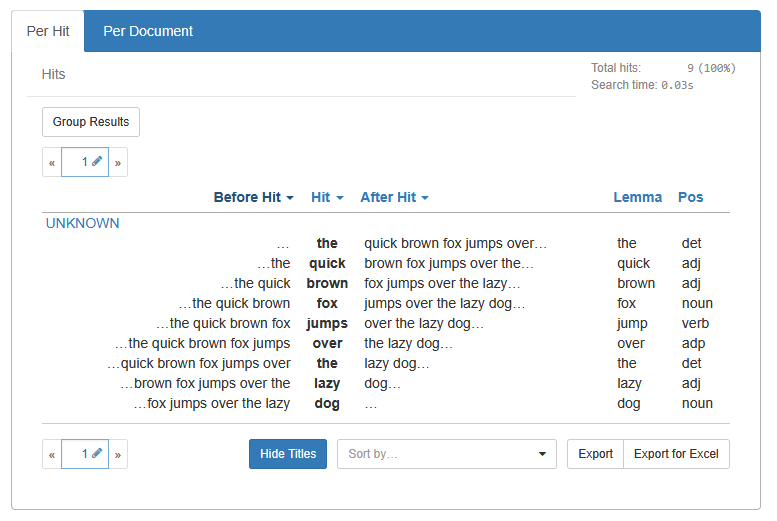Click the pencil icon in top page box
The height and width of the screenshot is (521, 777).
97,161
